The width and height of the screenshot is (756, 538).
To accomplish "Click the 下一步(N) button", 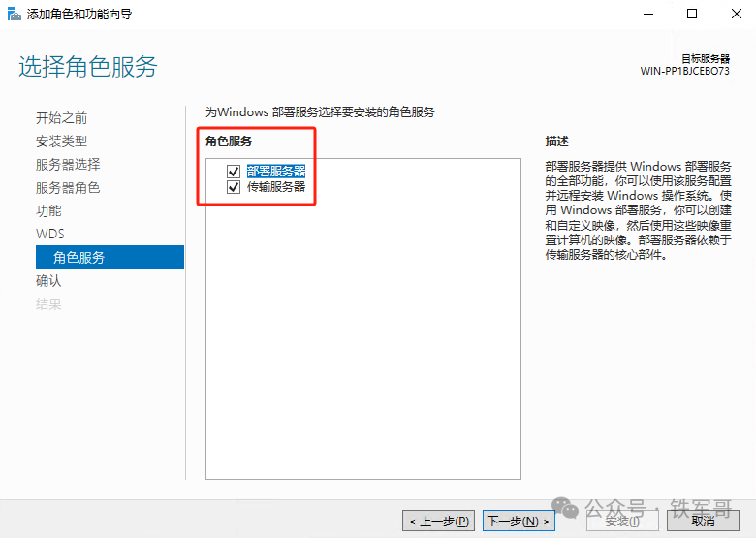I will pyautogui.click(x=519, y=521).
